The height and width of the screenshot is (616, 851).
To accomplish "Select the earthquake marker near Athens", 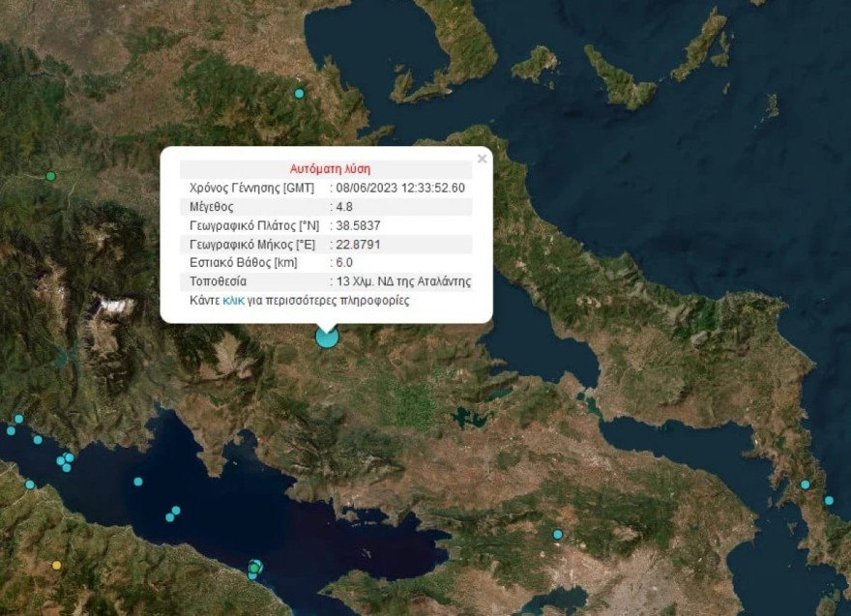I will 556,534.
